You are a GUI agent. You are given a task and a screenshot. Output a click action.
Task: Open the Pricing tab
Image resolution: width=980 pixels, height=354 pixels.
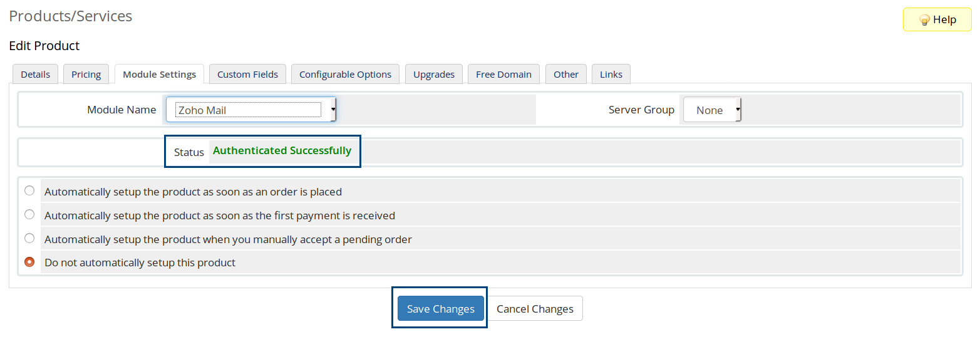tap(86, 74)
